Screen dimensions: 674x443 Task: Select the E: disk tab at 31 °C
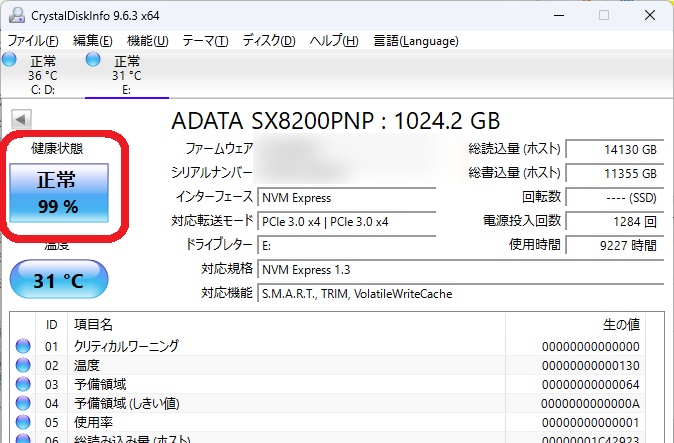click(127, 75)
